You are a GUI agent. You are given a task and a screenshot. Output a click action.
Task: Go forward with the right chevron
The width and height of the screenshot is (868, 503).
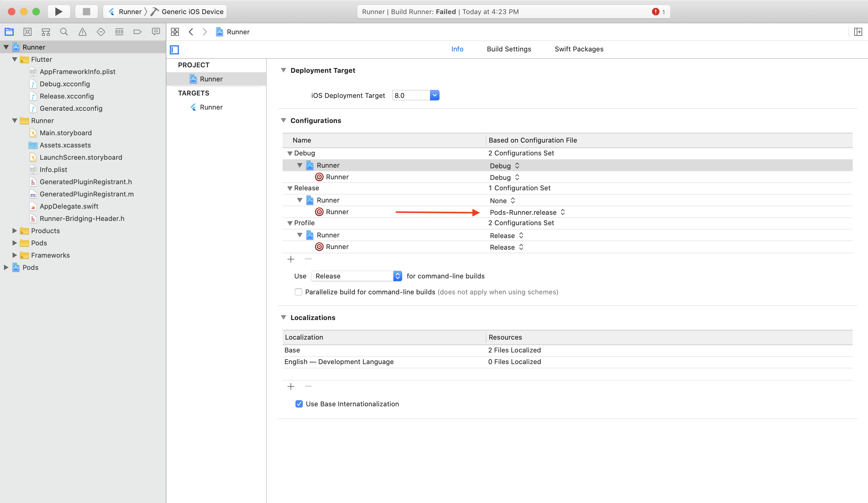tap(205, 32)
